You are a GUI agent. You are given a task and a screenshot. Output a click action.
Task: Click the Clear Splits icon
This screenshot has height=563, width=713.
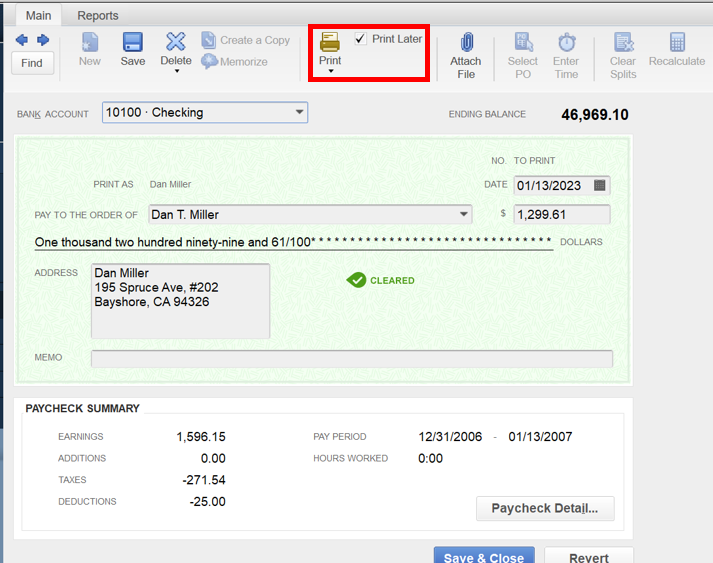coord(623,42)
